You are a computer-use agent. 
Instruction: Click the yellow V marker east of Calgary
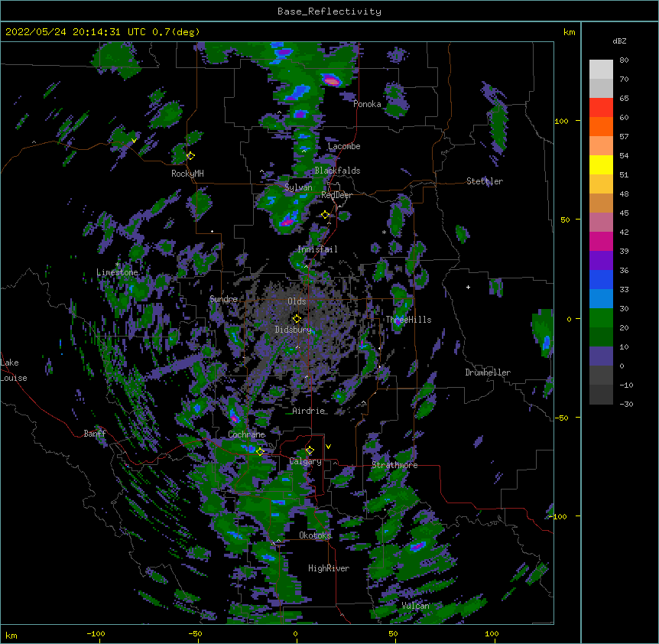[328, 447]
